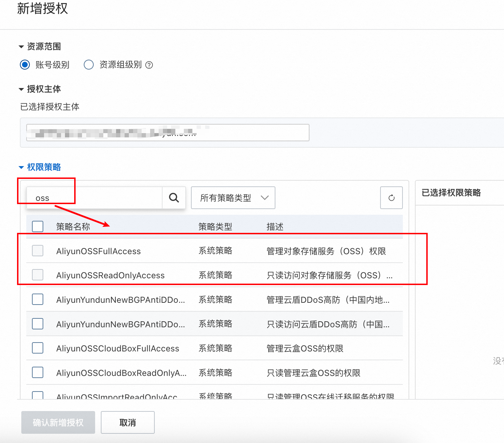
Task: Select the AliyunOSSCloudBoxReadOnlyA... policy checkbox
Action: click(38, 372)
